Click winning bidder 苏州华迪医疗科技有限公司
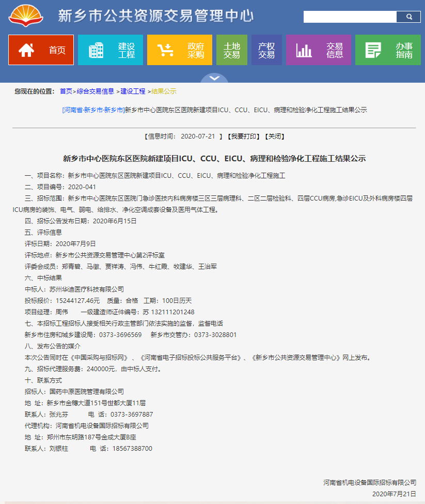This screenshot has width=425, height=504. pos(87,289)
